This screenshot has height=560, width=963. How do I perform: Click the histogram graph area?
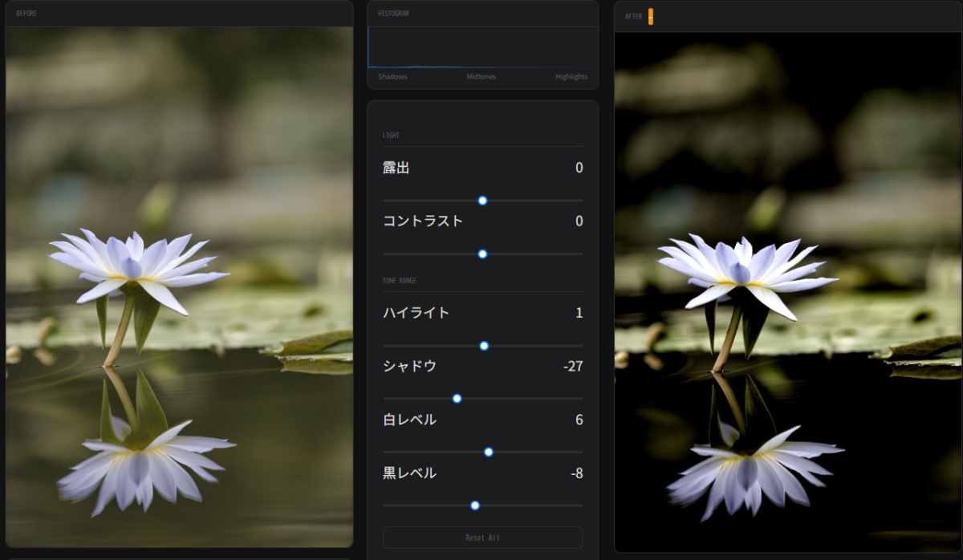482,48
